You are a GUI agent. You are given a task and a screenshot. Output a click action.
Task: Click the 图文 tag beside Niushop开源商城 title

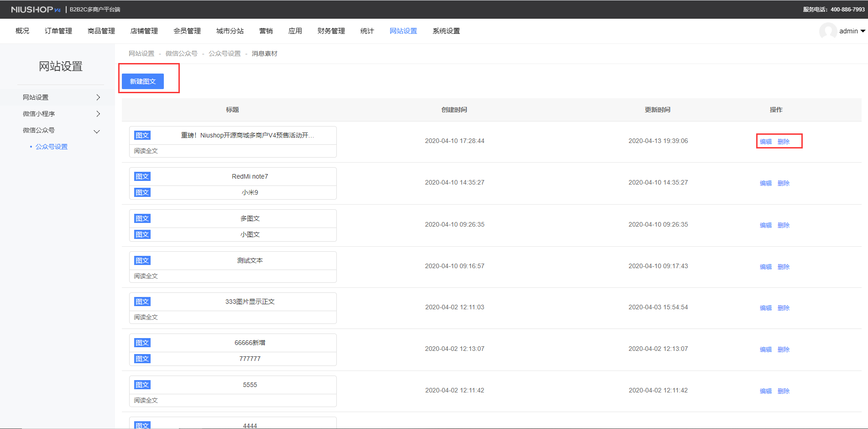pos(142,135)
